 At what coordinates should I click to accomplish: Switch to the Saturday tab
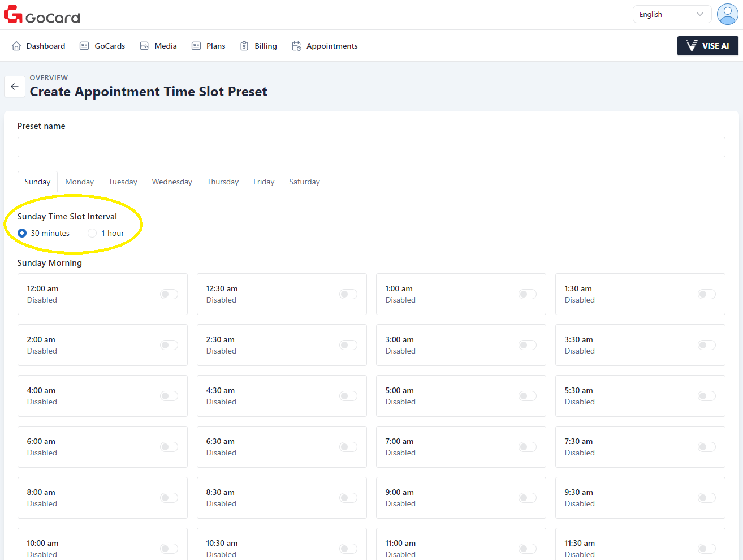click(304, 182)
